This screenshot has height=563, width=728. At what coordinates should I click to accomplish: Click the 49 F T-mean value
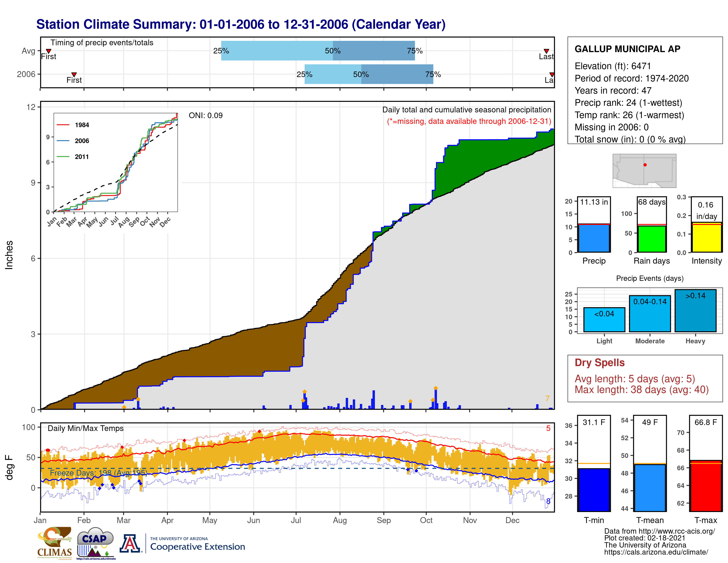(650, 422)
